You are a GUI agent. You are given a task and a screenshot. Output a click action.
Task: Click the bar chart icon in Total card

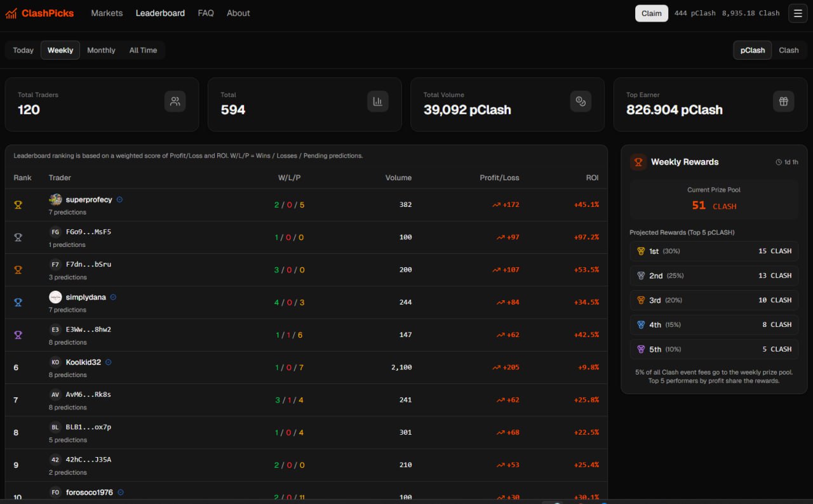[x=378, y=101]
